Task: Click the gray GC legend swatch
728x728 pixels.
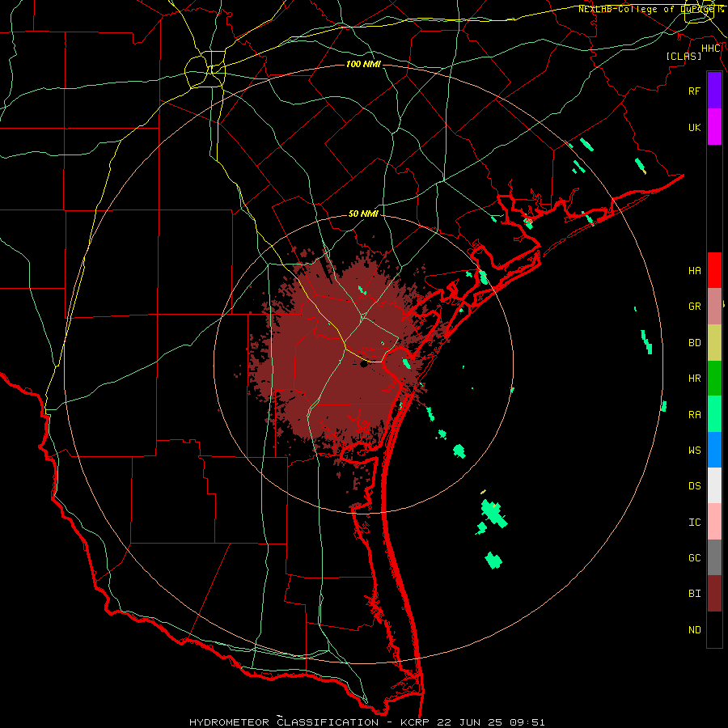Action: [714, 557]
